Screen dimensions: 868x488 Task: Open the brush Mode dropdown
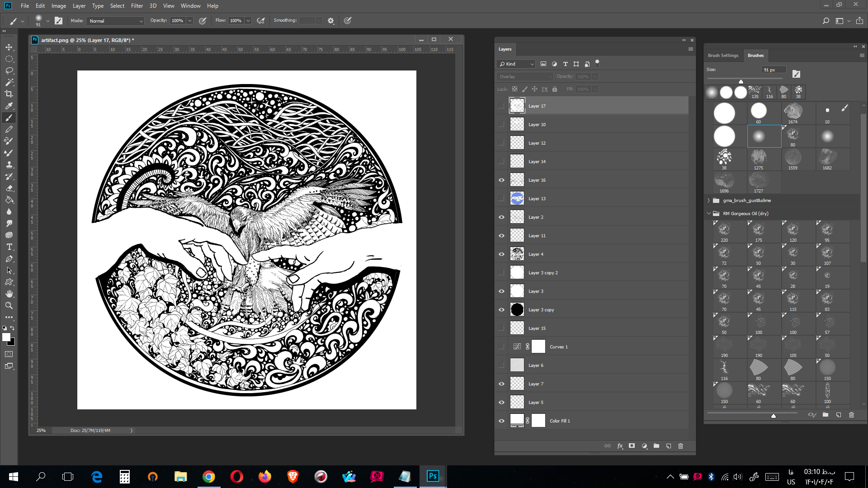pos(116,21)
